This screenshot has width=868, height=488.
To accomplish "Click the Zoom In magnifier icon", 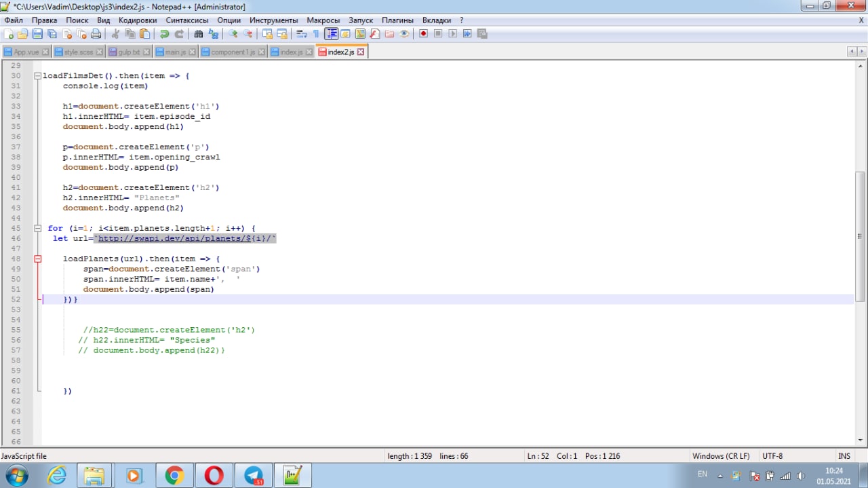I will (233, 33).
